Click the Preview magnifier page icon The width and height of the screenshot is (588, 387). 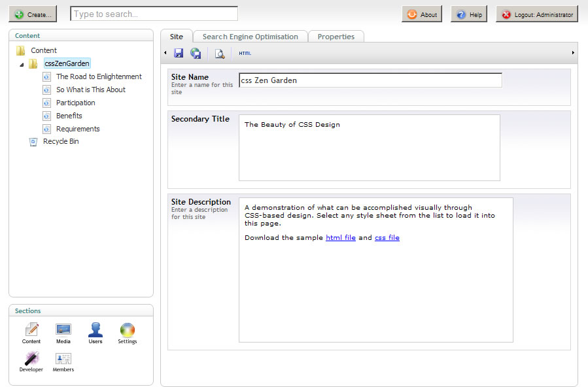point(220,54)
